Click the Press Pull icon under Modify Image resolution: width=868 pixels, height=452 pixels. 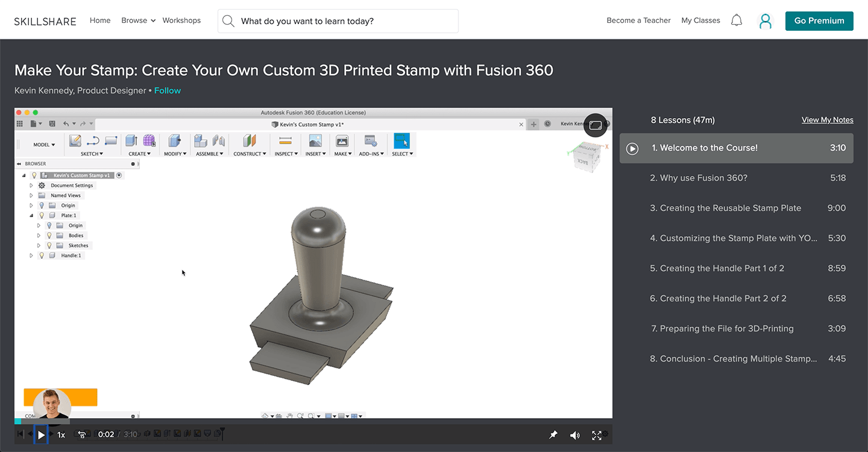point(175,141)
